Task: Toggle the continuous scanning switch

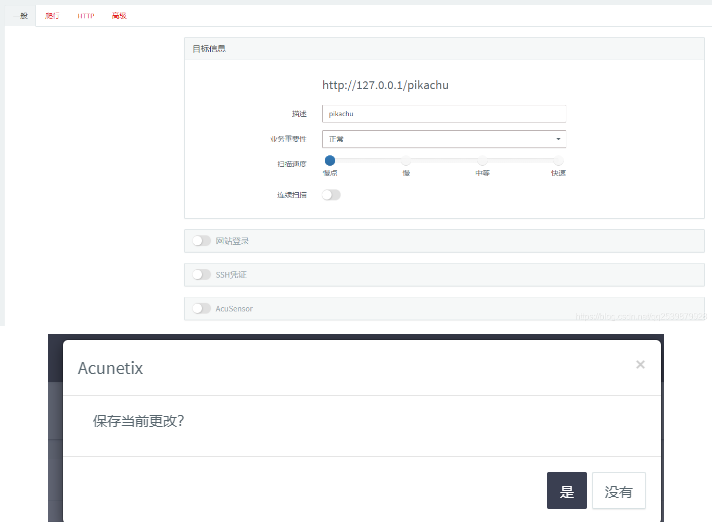Action: [x=332, y=195]
